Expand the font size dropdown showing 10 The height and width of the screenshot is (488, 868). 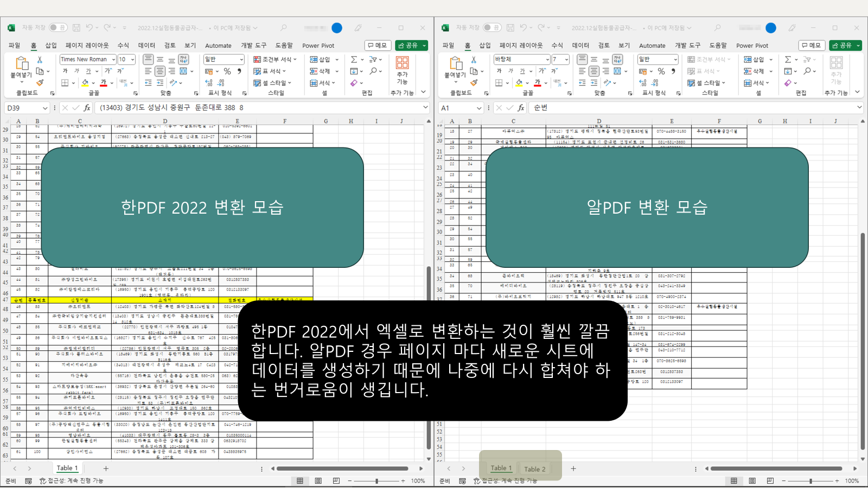[x=132, y=60]
